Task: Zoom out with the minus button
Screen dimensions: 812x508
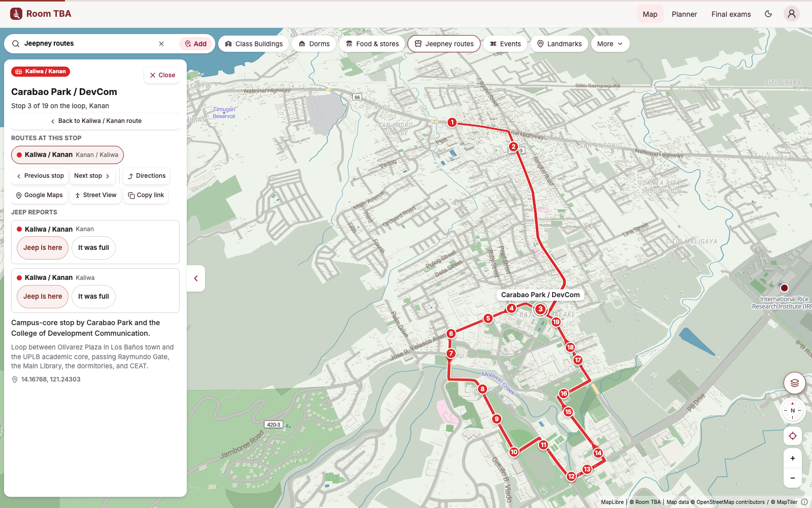Action: pos(793,478)
